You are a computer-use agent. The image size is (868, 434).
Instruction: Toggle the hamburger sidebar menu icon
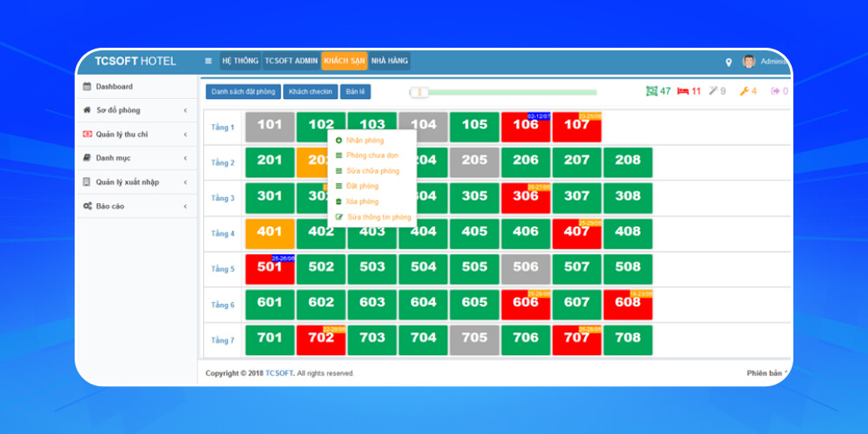[208, 61]
